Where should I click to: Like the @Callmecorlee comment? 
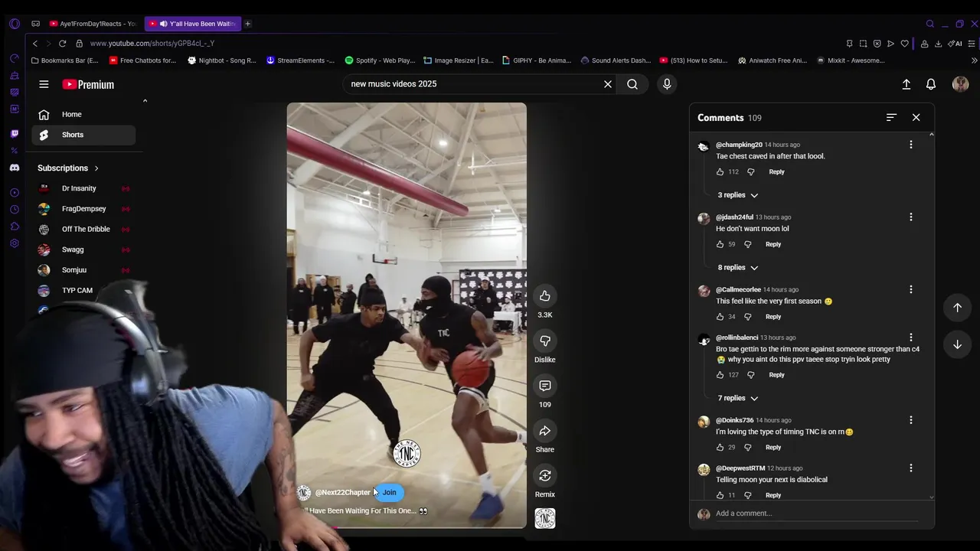pyautogui.click(x=720, y=317)
